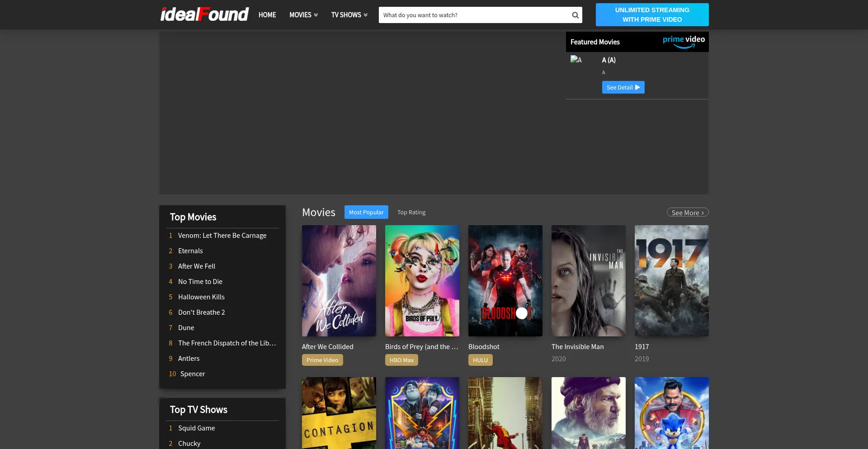The width and height of the screenshot is (868, 449).
Task: Click the See More link for Movies
Action: pos(688,213)
